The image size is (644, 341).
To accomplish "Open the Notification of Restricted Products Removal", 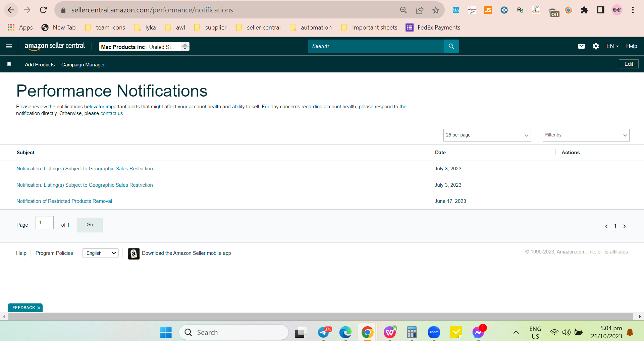I will pyautogui.click(x=64, y=201).
